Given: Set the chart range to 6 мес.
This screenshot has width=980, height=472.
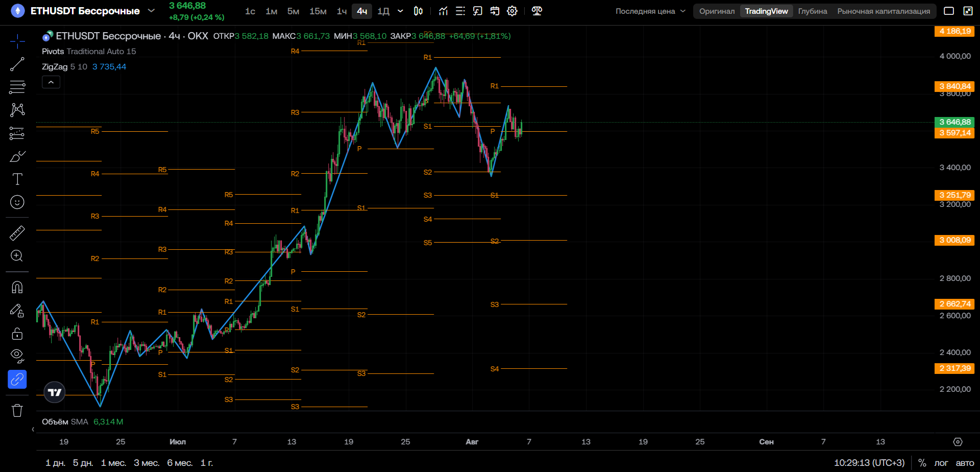Looking at the screenshot, I should point(180,463).
